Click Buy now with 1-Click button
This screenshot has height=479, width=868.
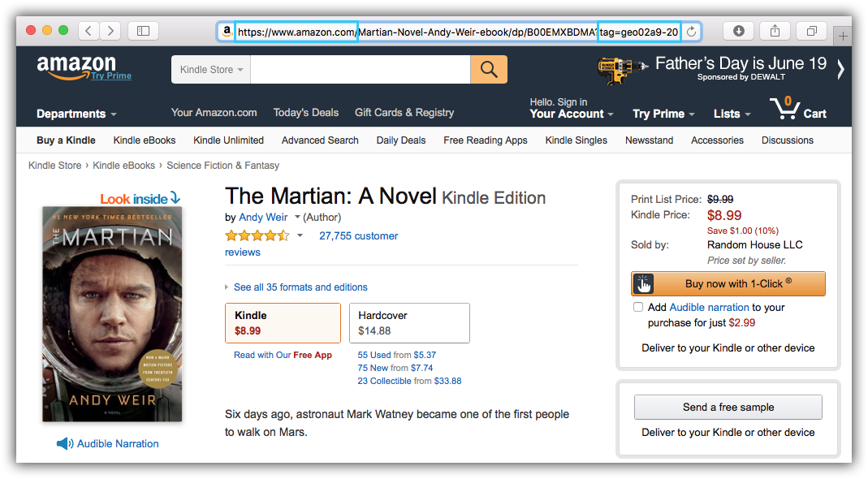[x=728, y=283]
